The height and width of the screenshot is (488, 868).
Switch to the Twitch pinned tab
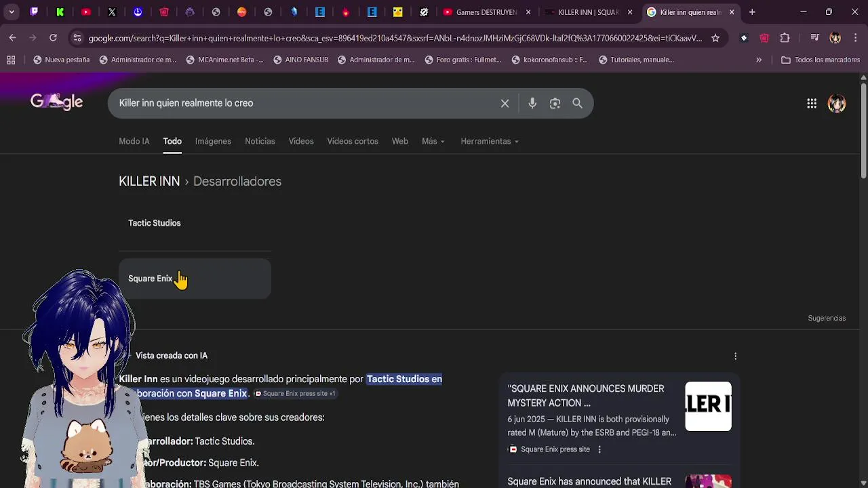[35, 12]
